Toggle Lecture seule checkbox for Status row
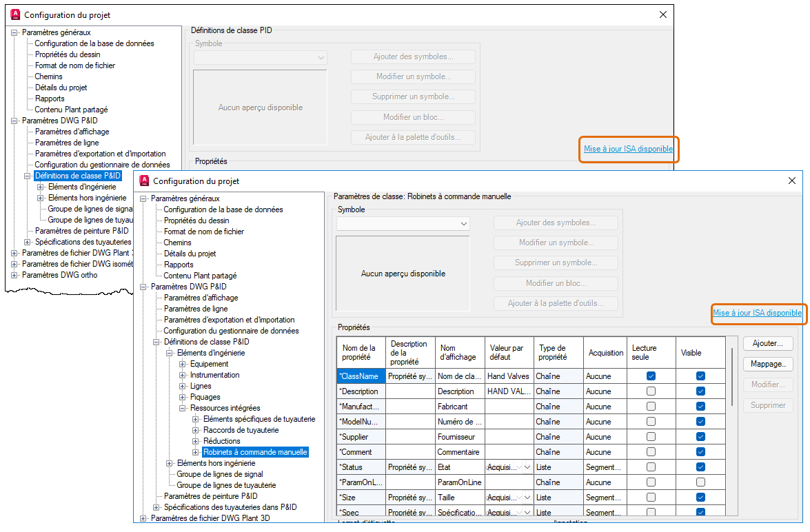Image resolution: width=810 pixels, height=532 pixels. [651, 467]
